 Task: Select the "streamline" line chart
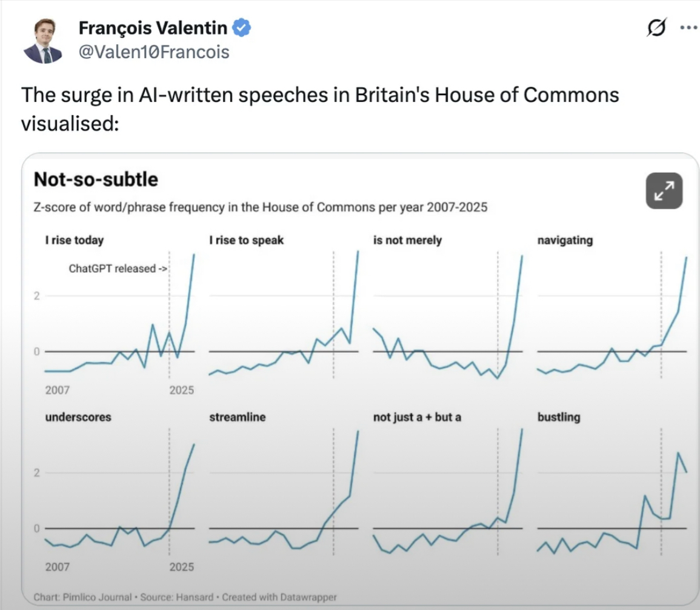coord(284,491)
